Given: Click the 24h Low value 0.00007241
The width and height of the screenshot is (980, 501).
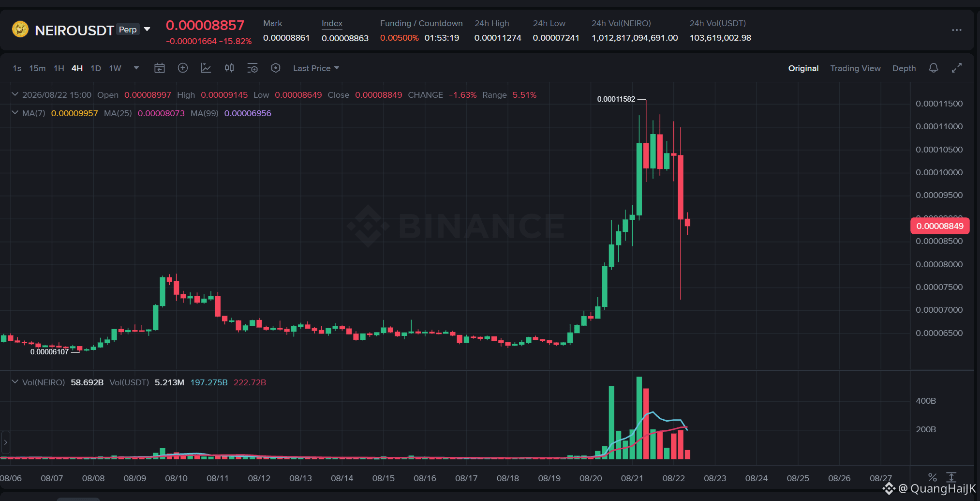Looking at the screenshot, I should [x=556, y=38].
